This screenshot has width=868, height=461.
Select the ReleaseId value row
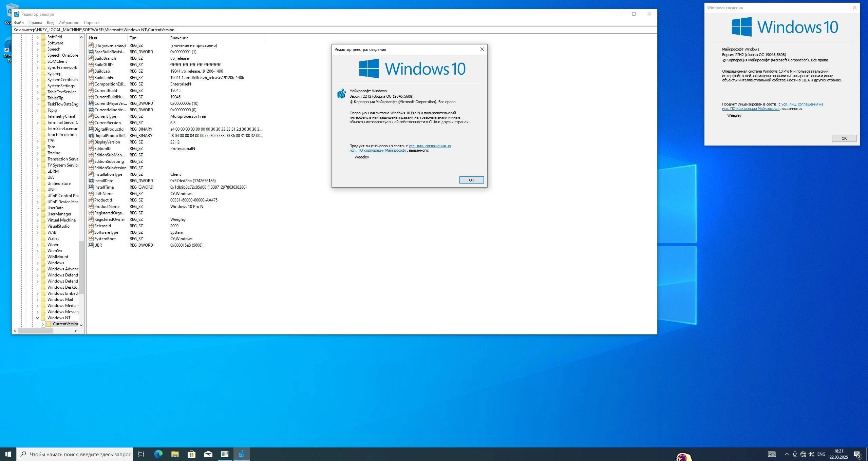176,226
